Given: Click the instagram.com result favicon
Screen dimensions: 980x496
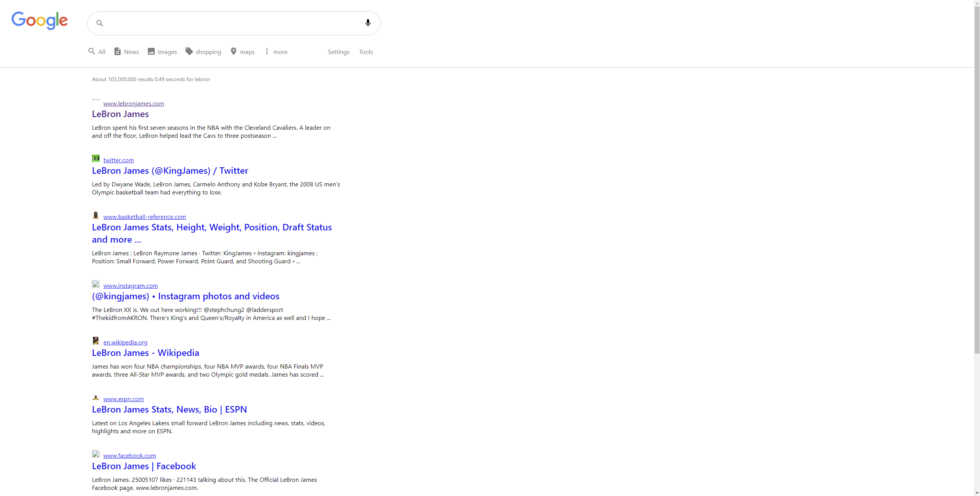Looking at the screenshot, I should (96, 284).
